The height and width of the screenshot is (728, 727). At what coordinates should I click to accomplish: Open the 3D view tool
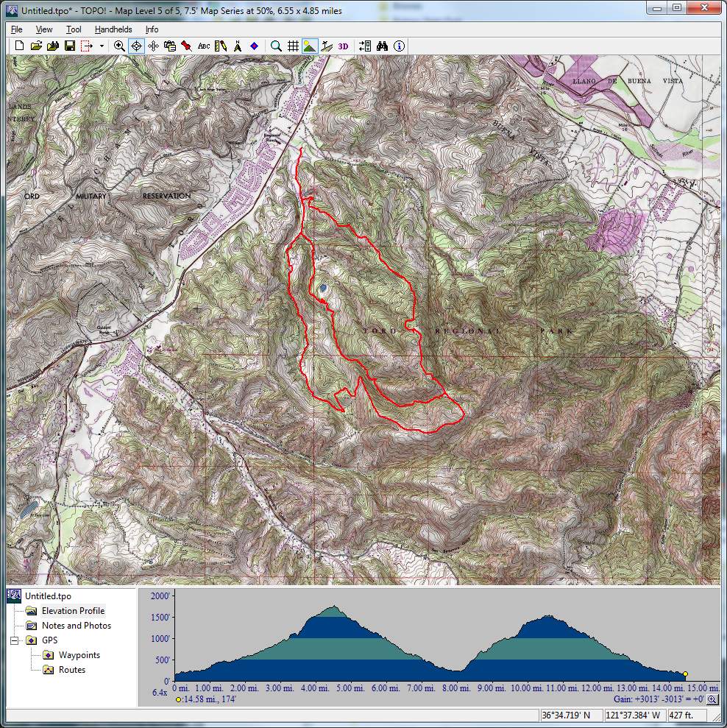coord(344,46)
